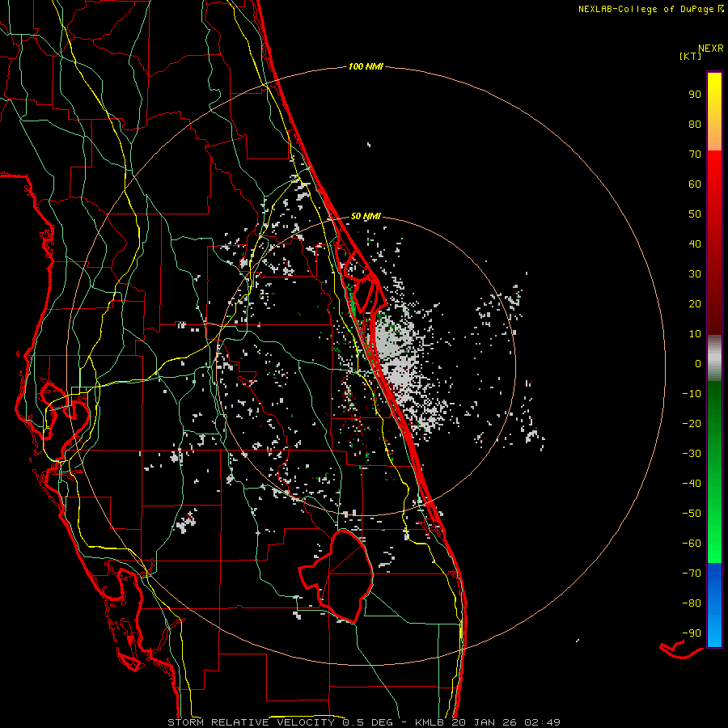Click the [KT] units label
This screenshot has height=728, width=728.
pyautogui.click(x=690, y=56)
